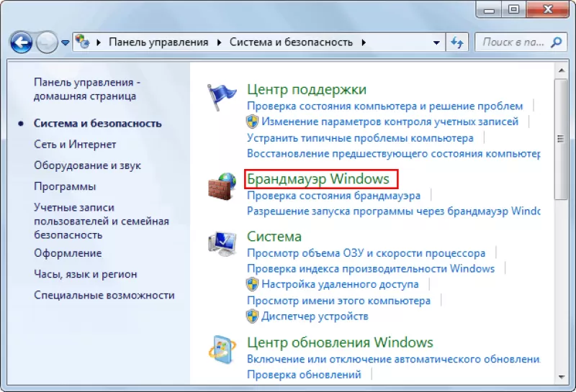Viewport: 576px width, 392px height.
Task: Open Включение или отключение автоматического обновления
Action: [393, 359]
